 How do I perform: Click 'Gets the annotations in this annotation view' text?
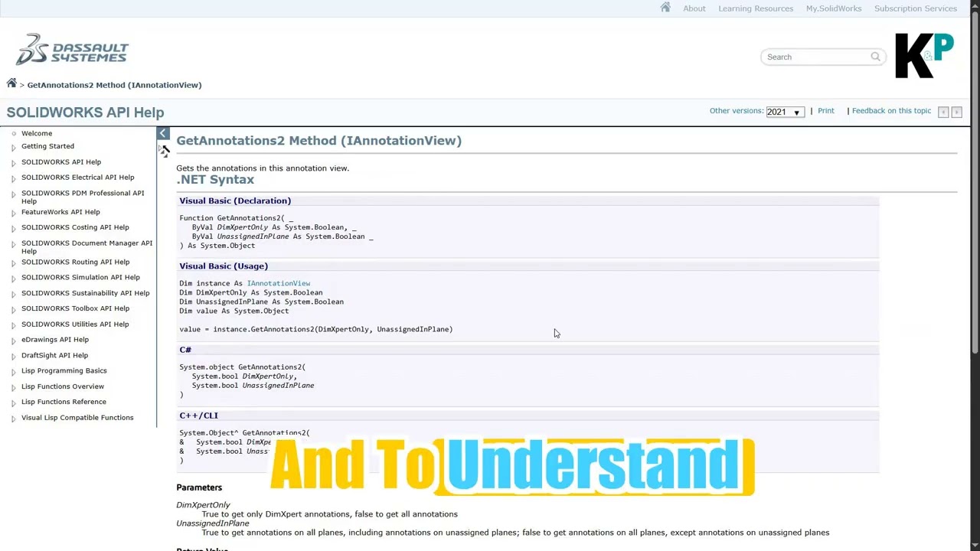click(263, 168)
